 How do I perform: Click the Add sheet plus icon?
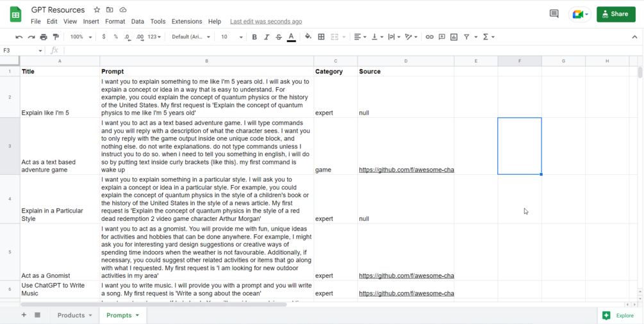24,315
